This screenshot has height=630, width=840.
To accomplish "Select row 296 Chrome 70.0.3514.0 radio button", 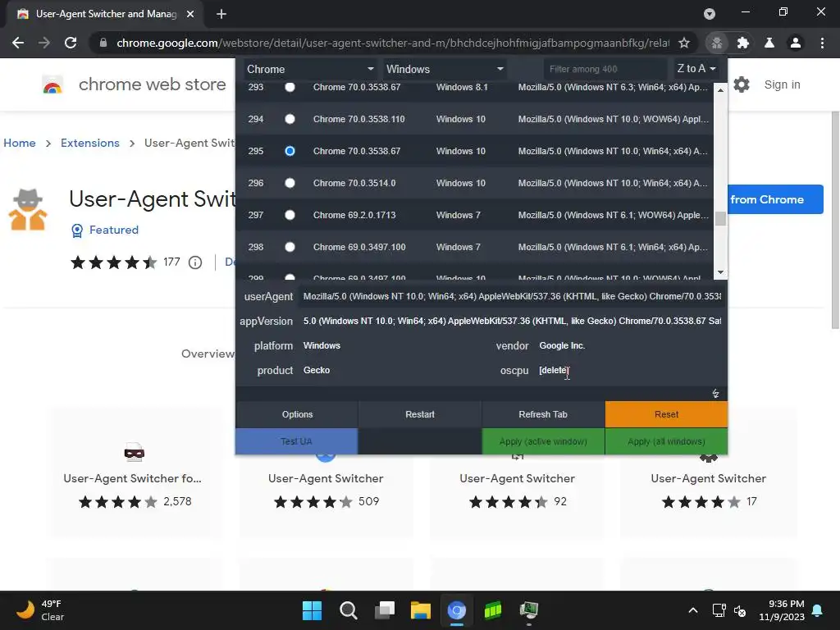I will [290, 183].
